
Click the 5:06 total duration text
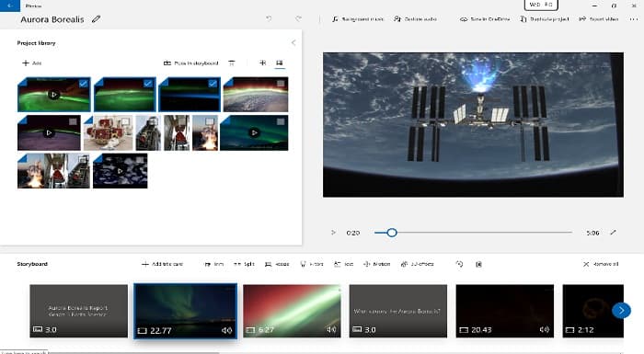(x=592, y=233)
